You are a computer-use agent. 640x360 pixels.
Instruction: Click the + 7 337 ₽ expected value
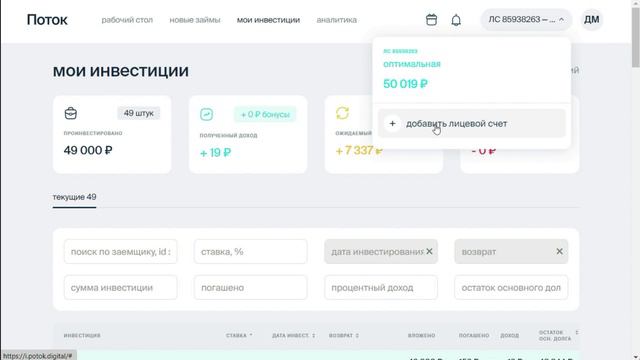click(359, 151)
